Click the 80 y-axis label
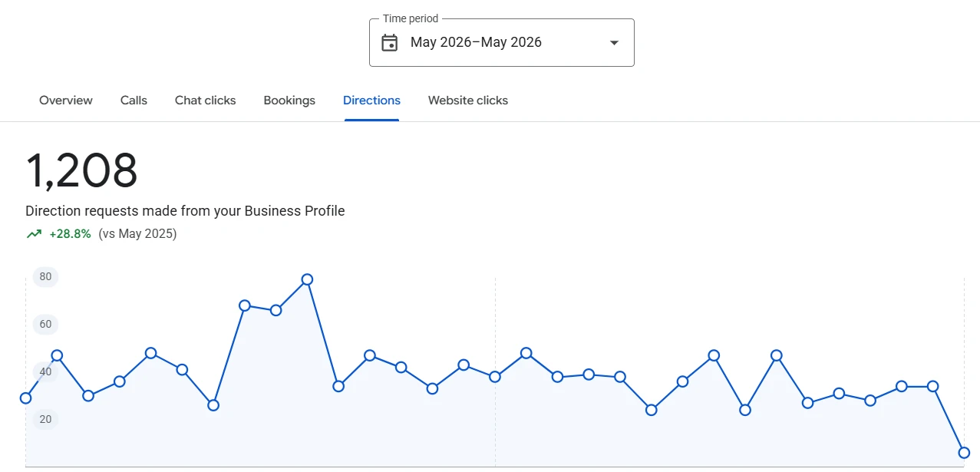980x472 pixels. 45,277
